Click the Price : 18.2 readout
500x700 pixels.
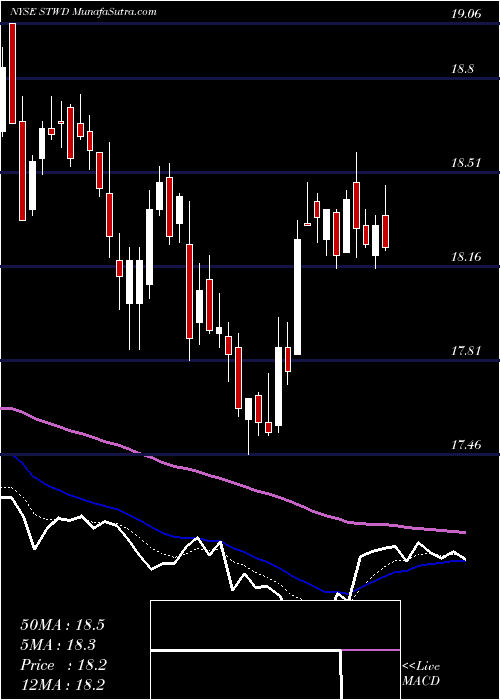[x=63, y=665]
